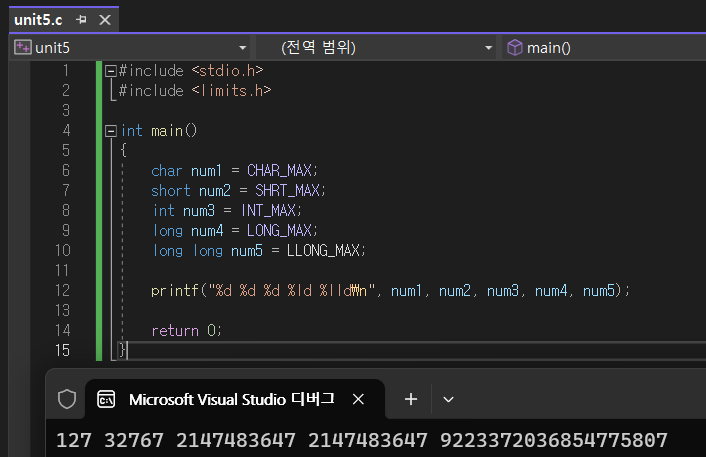706x457 pixels.
Task: Collapse the int main() function
Action: [111, 131]
